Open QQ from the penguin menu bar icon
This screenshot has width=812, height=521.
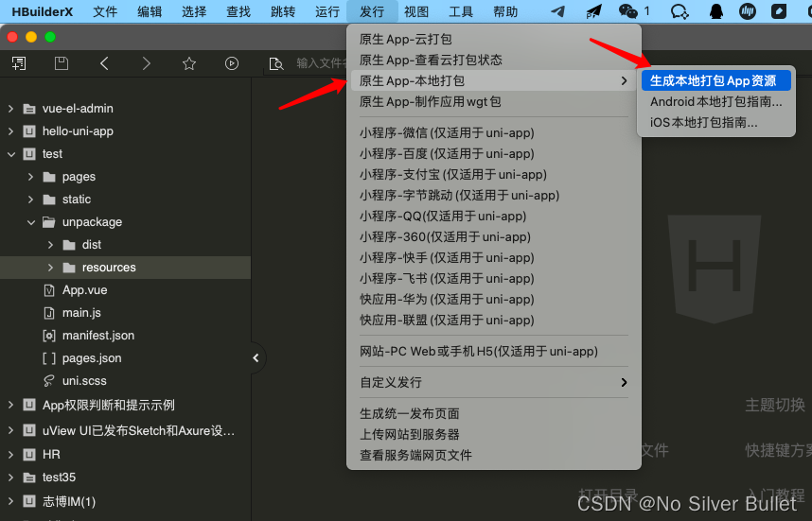716,11
